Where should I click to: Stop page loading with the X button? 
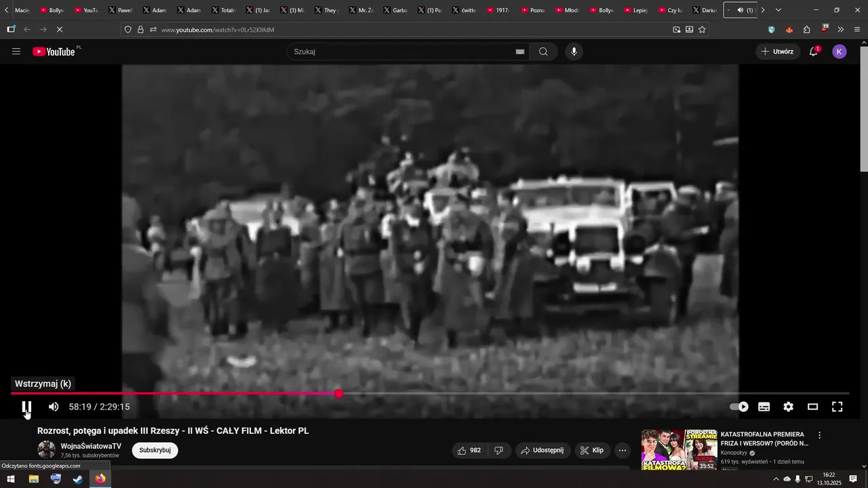(x=59, y=30)
